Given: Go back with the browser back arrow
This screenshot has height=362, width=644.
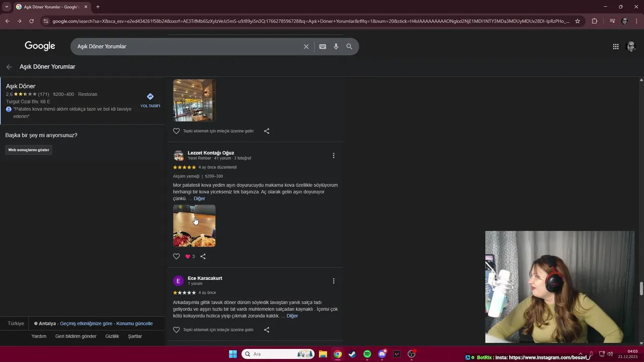Looking at the screenshot, I should coord(7,21).
